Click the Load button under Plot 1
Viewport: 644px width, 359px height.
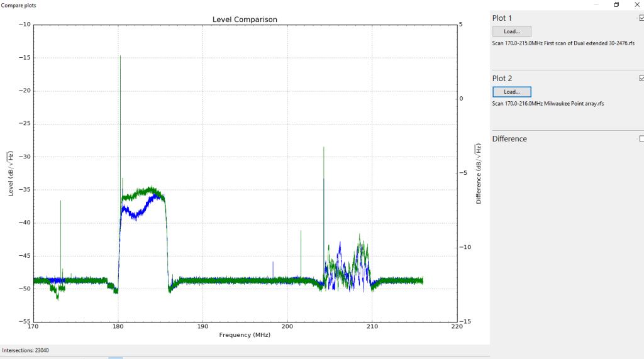511,31
